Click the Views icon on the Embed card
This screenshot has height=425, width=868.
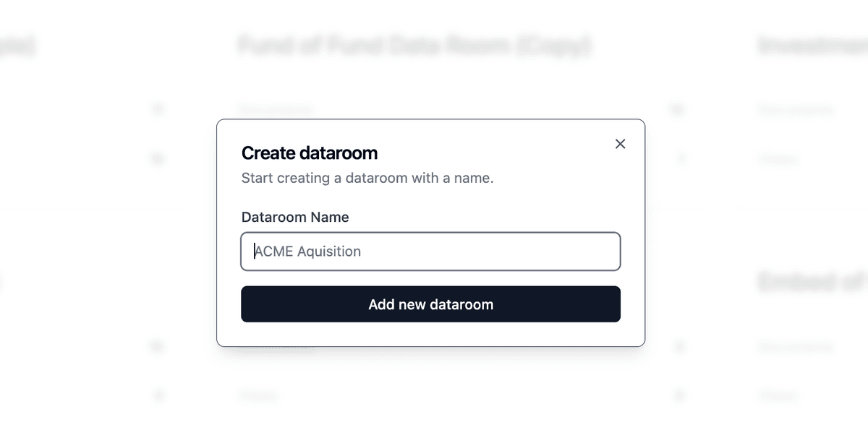676,395
